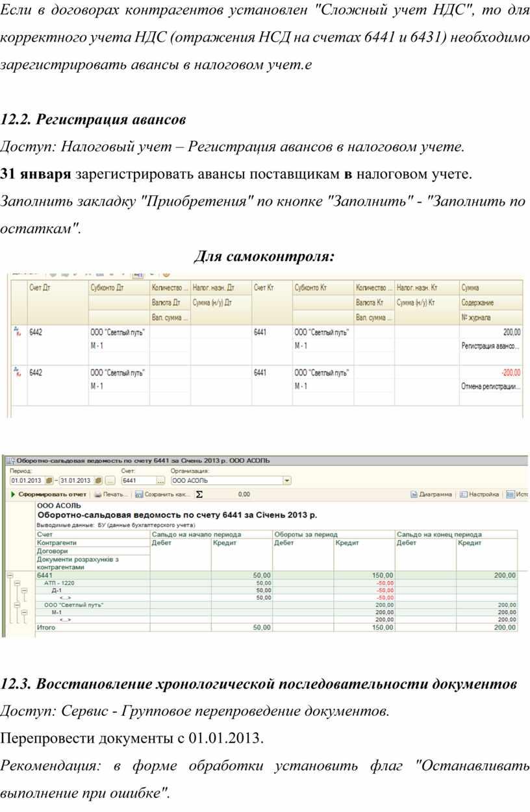Click the period end date field 31.01.2013
530x812 pixels.
click(x=77, y=481)
